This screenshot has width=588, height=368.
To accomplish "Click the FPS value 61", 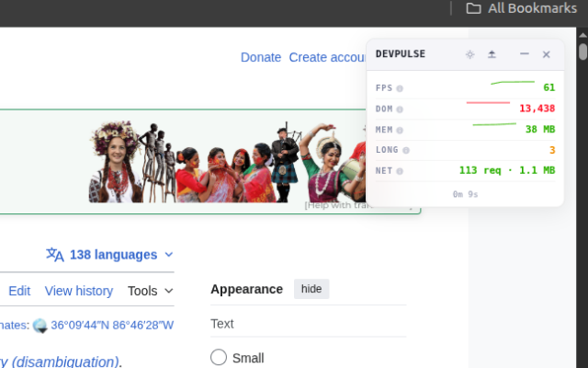I will (x=549, y=87).
